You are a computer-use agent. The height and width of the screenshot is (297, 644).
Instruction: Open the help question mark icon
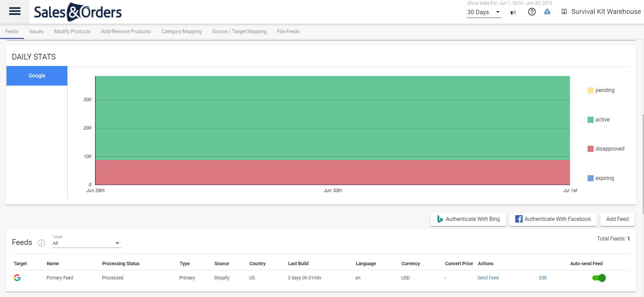coord(532,12)
